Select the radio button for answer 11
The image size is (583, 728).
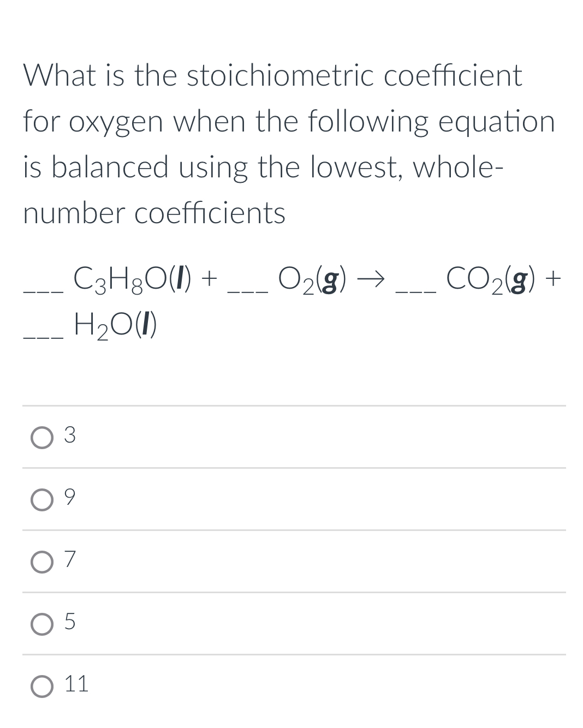tap(41, 685)
